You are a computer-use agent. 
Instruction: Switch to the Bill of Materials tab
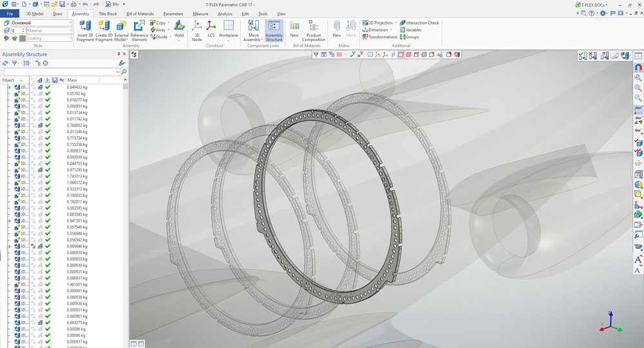pyautogui.click(x=140, y=14)
